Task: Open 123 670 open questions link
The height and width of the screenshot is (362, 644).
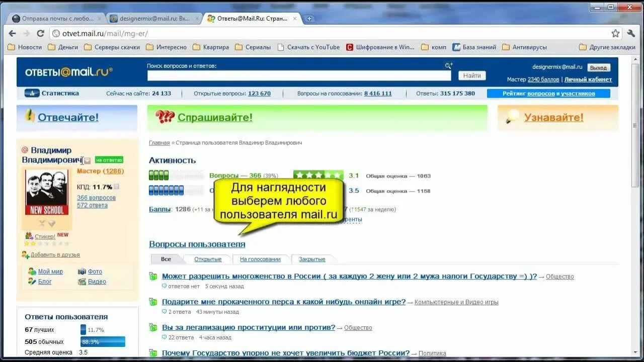Action: (x=259, y=94)
